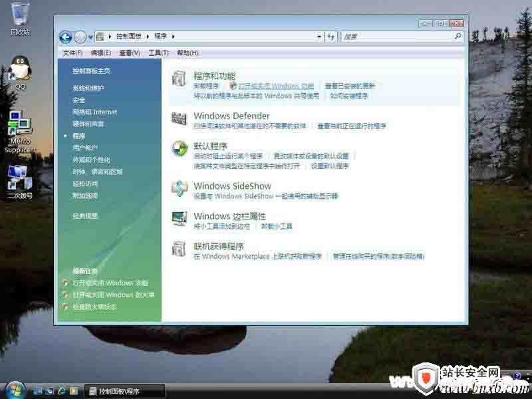This screenshot has height=399, width=532.
Task: Open the QQ penguin desktop icon
Action: 20,68
